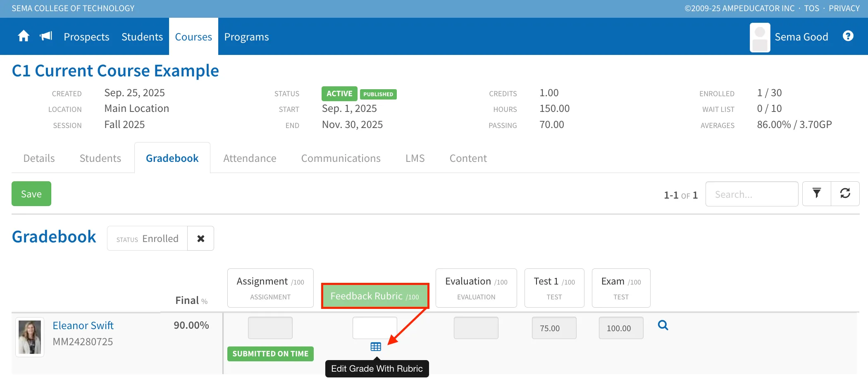This screenshot has width=868, height=389.
Task: Switch to the Attendance tab
Action: [x=250, y=158]
